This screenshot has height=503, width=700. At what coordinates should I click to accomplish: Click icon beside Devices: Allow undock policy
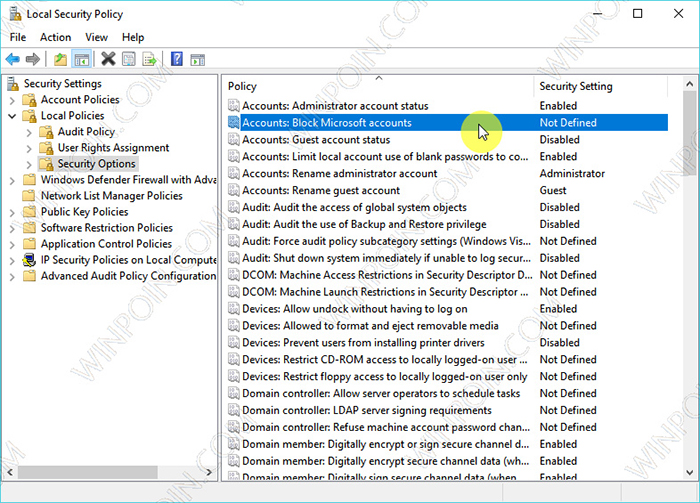click(233, 309)
